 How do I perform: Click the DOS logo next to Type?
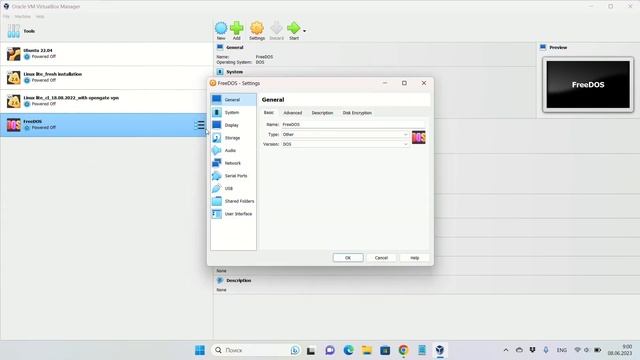click(418, 137)
